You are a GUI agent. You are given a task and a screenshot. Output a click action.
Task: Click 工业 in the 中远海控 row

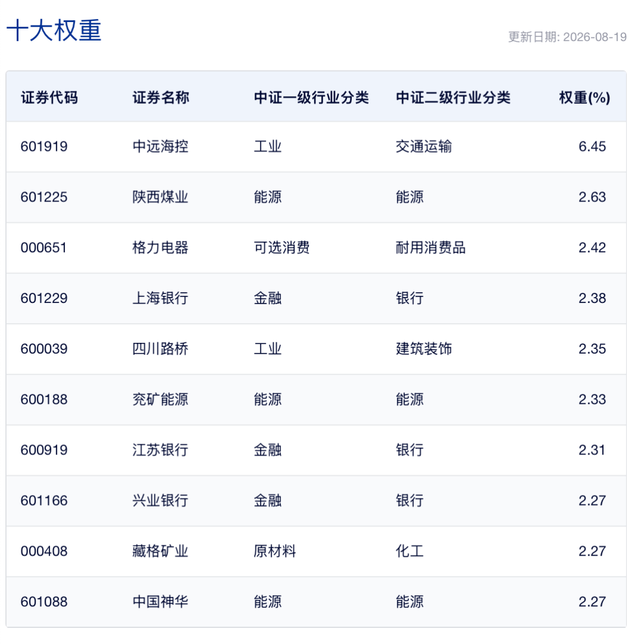click(268, 147)
